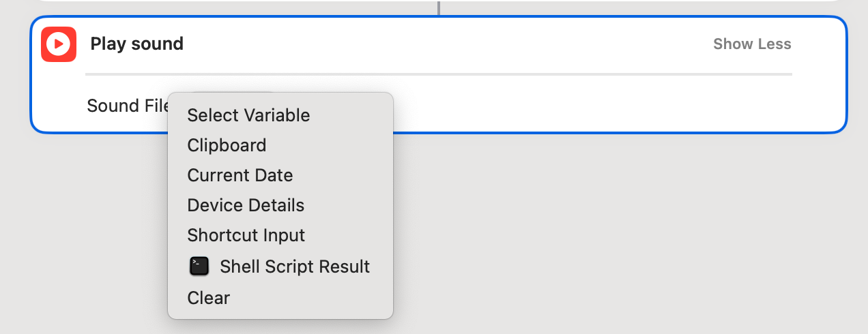The image size is (868, 334).
Task: Click the blue bottom border of Play sound card
Action: [x=546, y=132]
